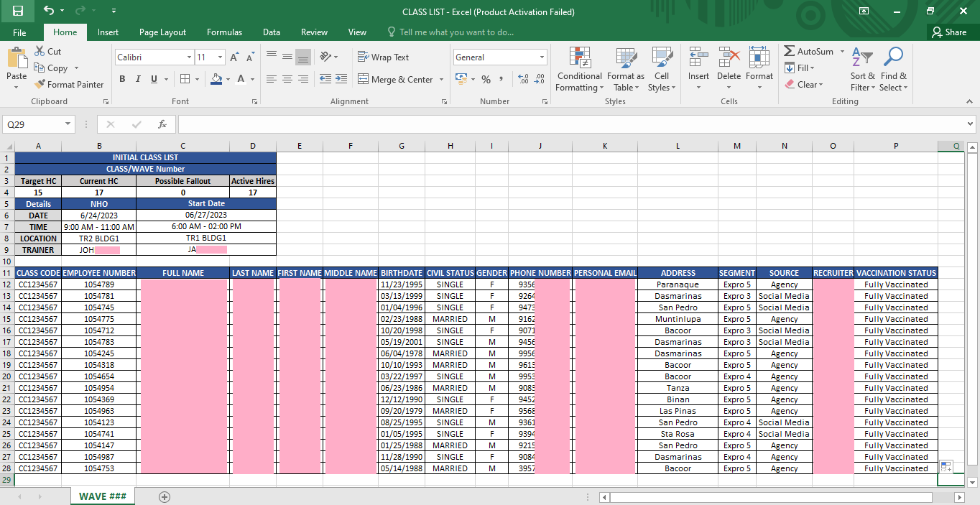Screen dimensions: 980x505
Task: Open the font name dropdown
Action: point(189,57)
